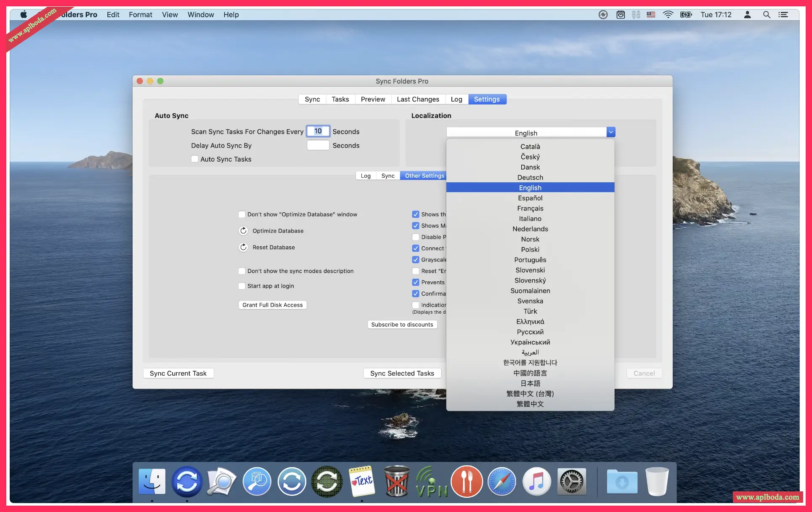Click the Reset Database circular arrow icon
The width and height of the screenshot is (812, 512).
(x=243, y=247)
